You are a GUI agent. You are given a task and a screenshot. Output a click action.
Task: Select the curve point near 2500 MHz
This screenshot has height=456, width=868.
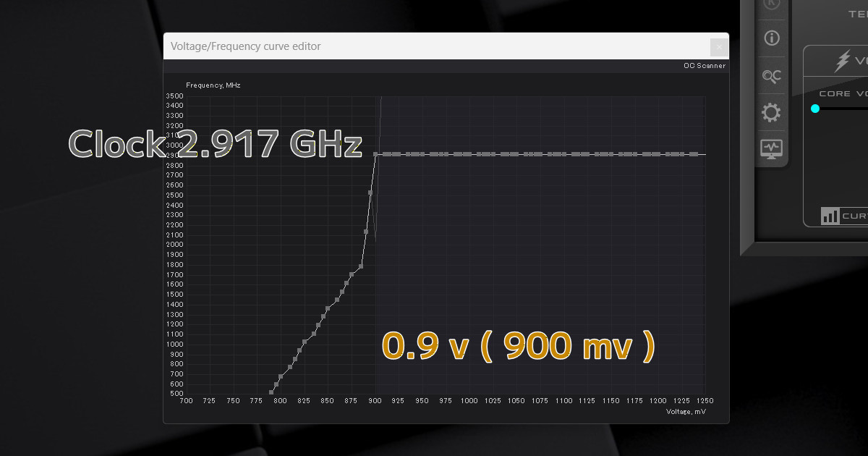(370, 193)
